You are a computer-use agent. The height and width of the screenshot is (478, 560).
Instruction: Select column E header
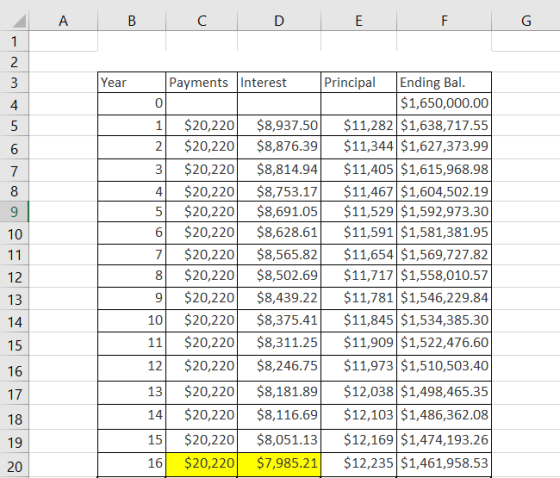359,21
